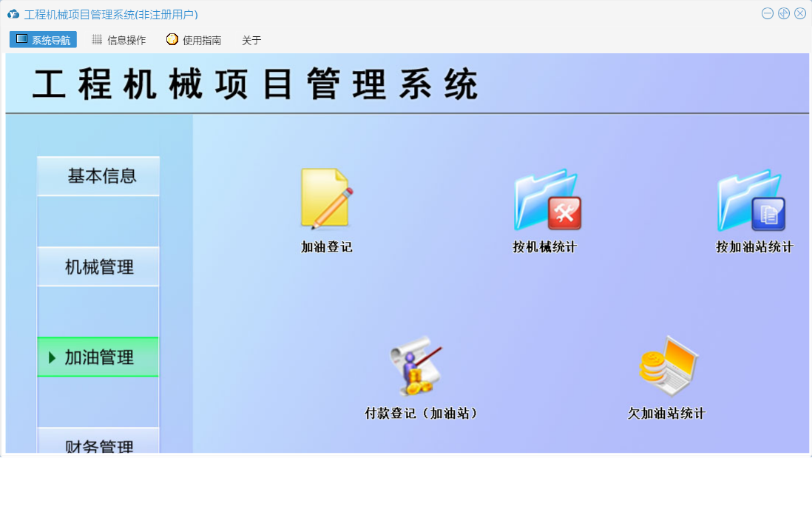The height and width of the screenshot is (532, 812).
Task: Click the green arrow beside 加油管理
Action: click(52, 357)
